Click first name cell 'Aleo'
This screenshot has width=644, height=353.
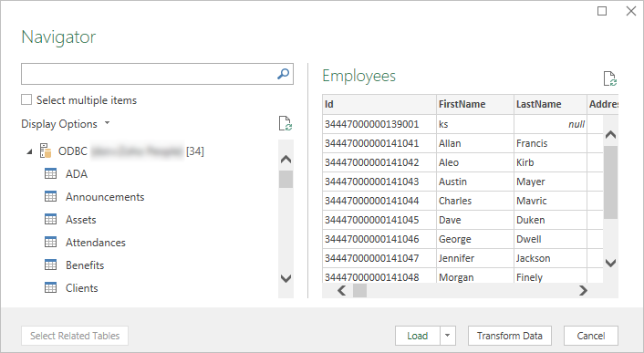point(474,162)
